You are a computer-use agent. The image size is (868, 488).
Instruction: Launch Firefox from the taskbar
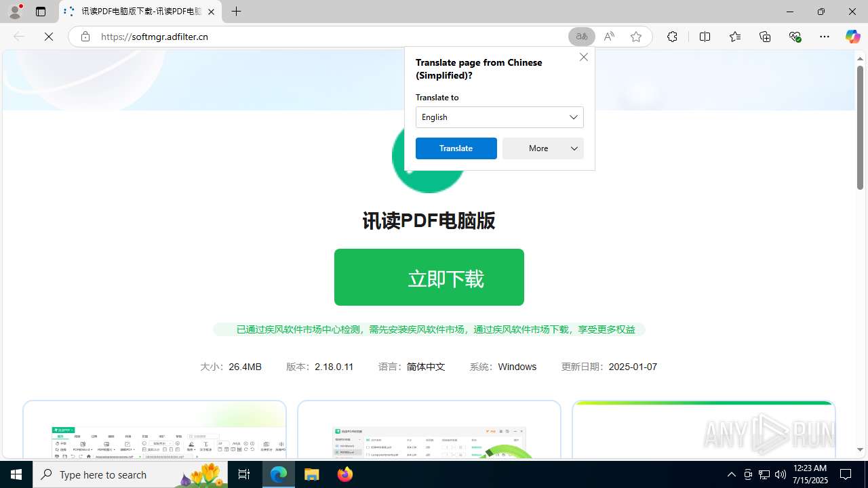345,474
